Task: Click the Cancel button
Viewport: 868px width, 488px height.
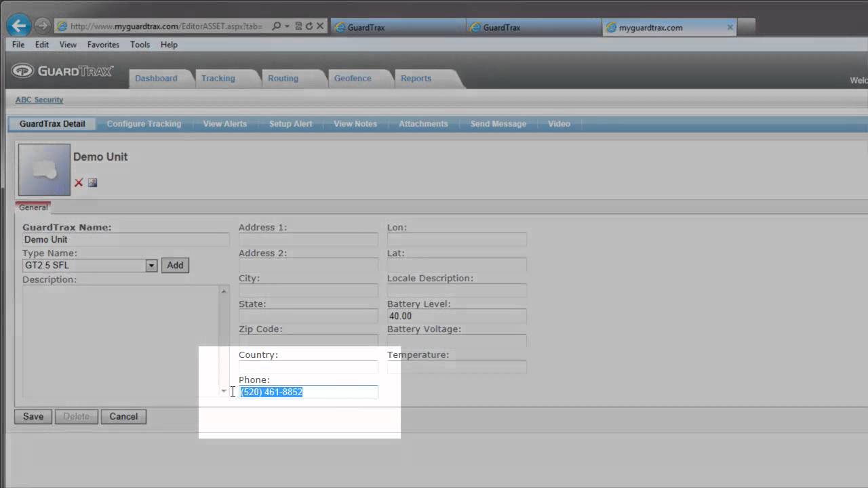Action: coord(123,417)
